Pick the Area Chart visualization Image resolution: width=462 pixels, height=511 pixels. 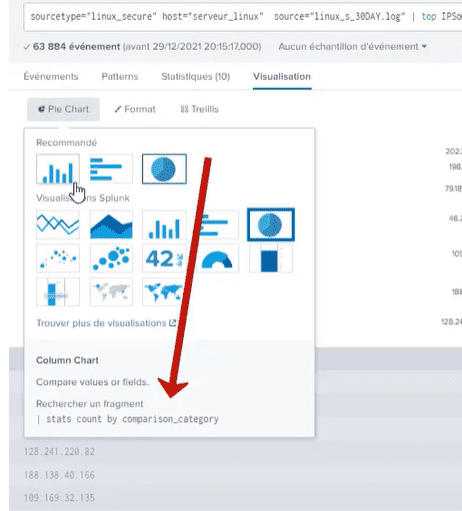(x=111, y=224)
